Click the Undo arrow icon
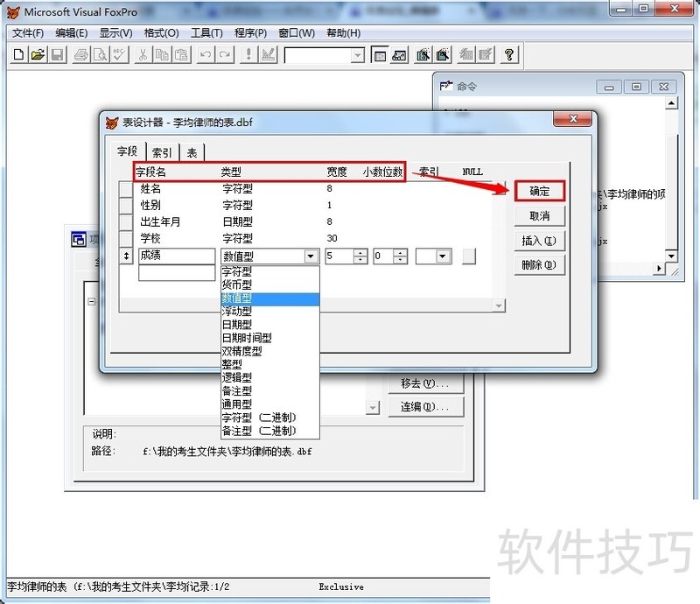The width and height of the screenshot is (700, 604). tap(206, 55)
